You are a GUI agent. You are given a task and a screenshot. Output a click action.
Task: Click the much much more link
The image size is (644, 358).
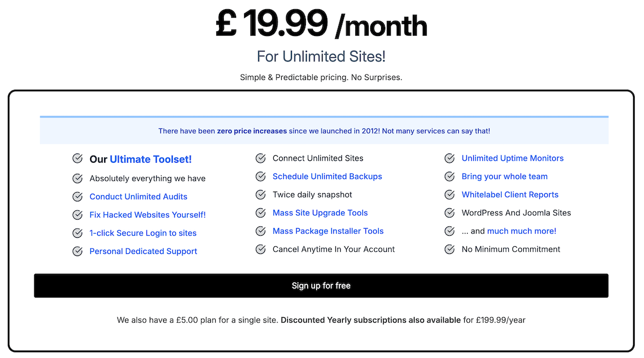coord(522,231)
